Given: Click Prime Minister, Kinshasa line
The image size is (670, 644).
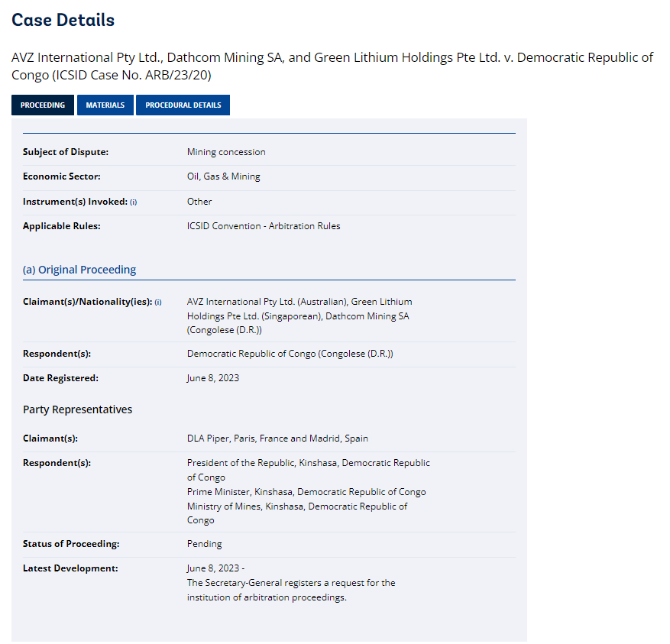Looking at the screenshot, I should pos(306,492).
